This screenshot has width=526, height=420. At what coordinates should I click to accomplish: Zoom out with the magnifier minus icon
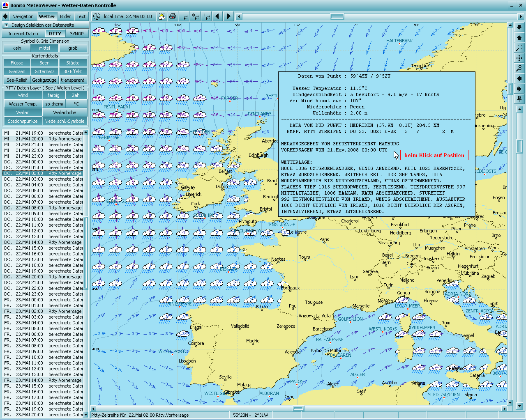[519, 68]
